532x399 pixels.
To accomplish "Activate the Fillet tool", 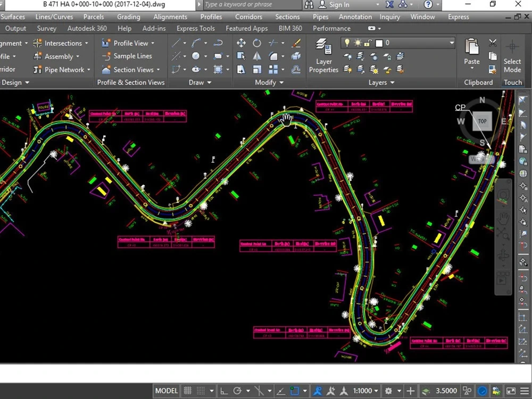I will coord(273,56).
